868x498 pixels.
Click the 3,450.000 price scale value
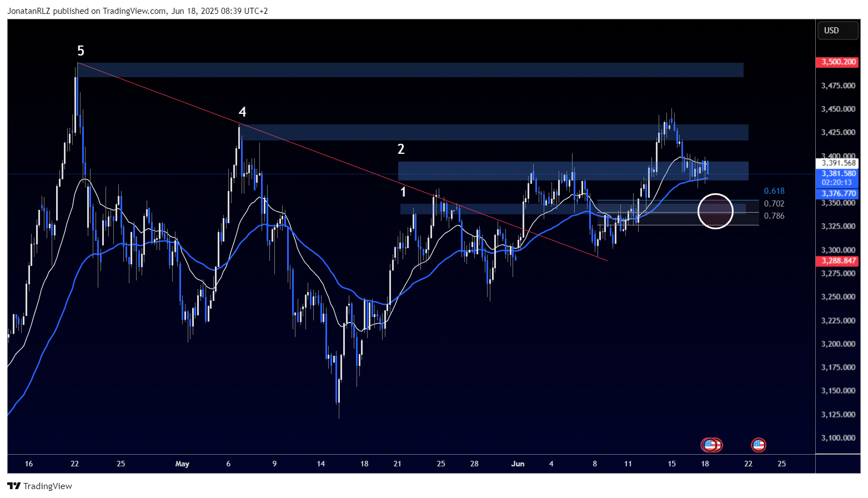click(838, 109)
